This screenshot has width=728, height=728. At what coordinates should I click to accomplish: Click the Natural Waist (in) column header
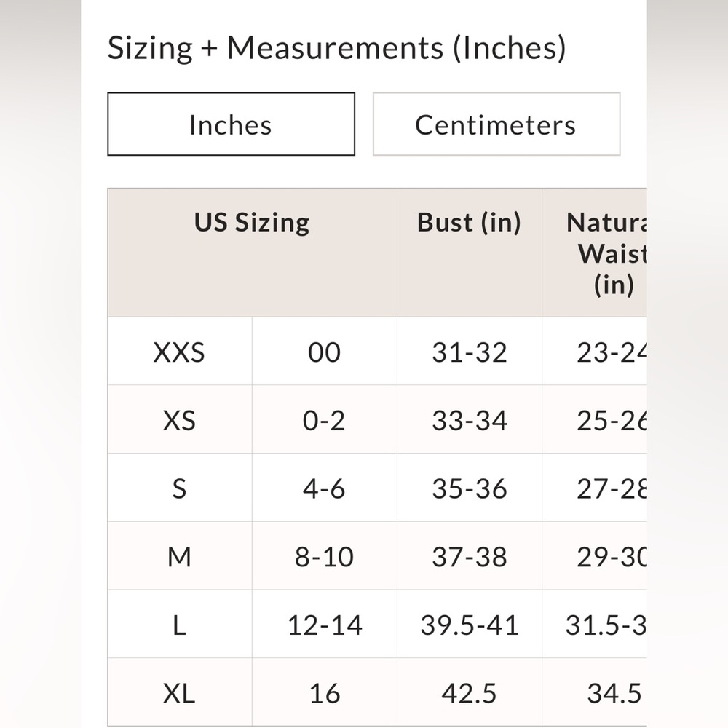594,253
